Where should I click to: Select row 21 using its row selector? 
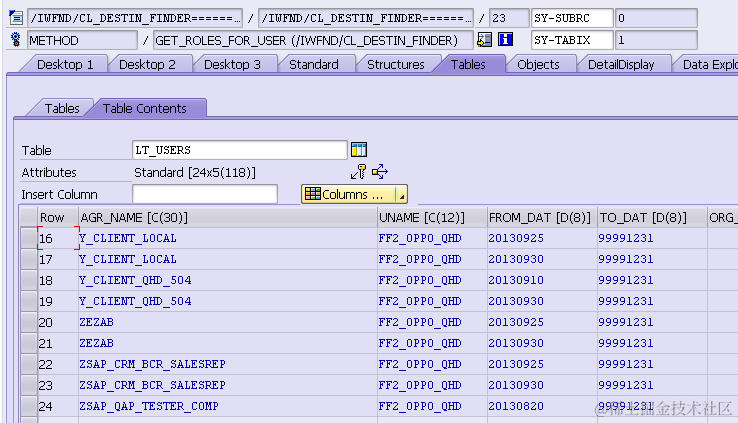[x=29, y=343]
